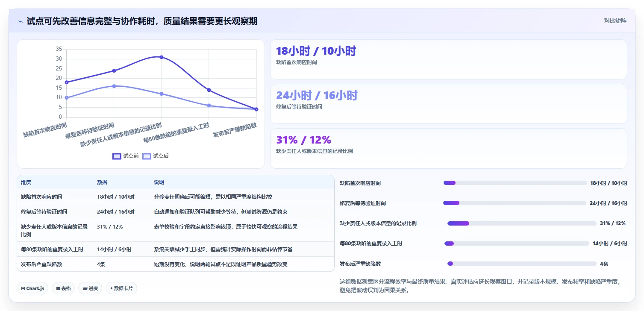This screenshot has width=644, height=311.
Task: Click the 缺少责任人或版本信息的记录比例 table cell
Action: pyautogui.click(x=54, y=231)
